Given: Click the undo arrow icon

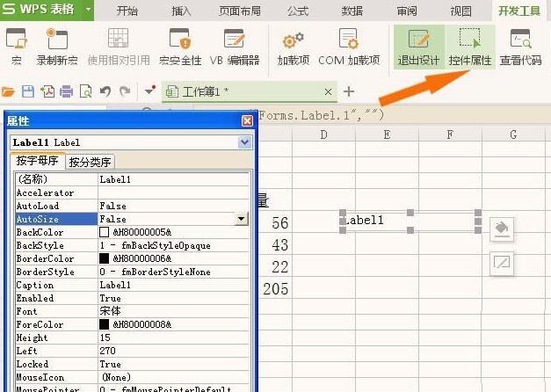Looking at the screenshot, I should click(x=105, y=91).
